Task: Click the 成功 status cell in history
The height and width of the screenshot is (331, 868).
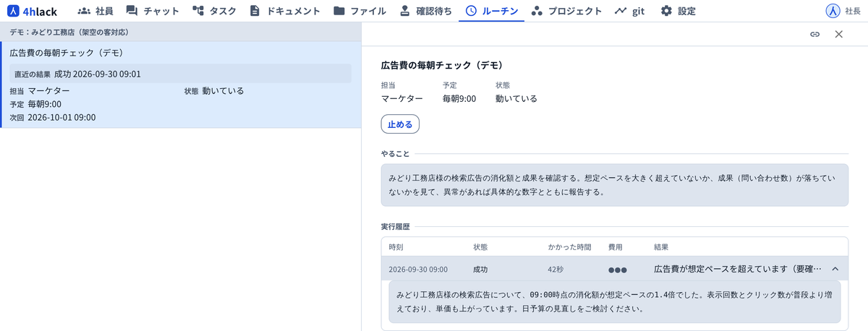Action: [480, 269]
